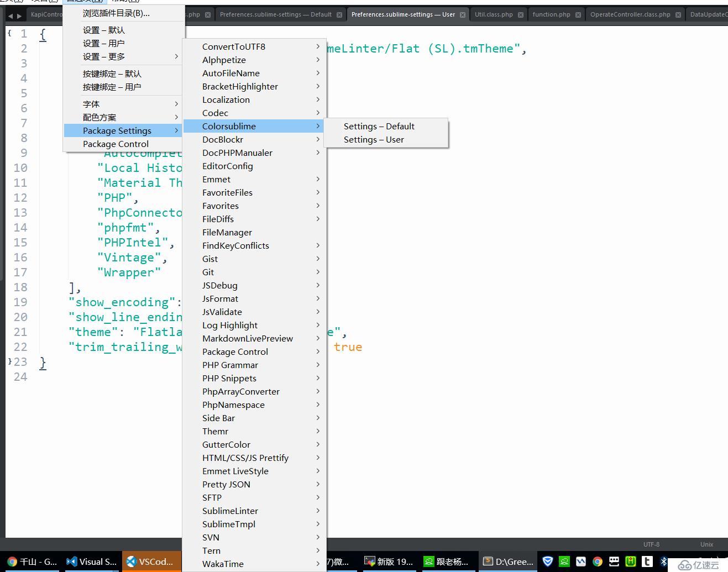Open 设置 – 默认 menu entry

pyautogui.click(x=124, y=30)
